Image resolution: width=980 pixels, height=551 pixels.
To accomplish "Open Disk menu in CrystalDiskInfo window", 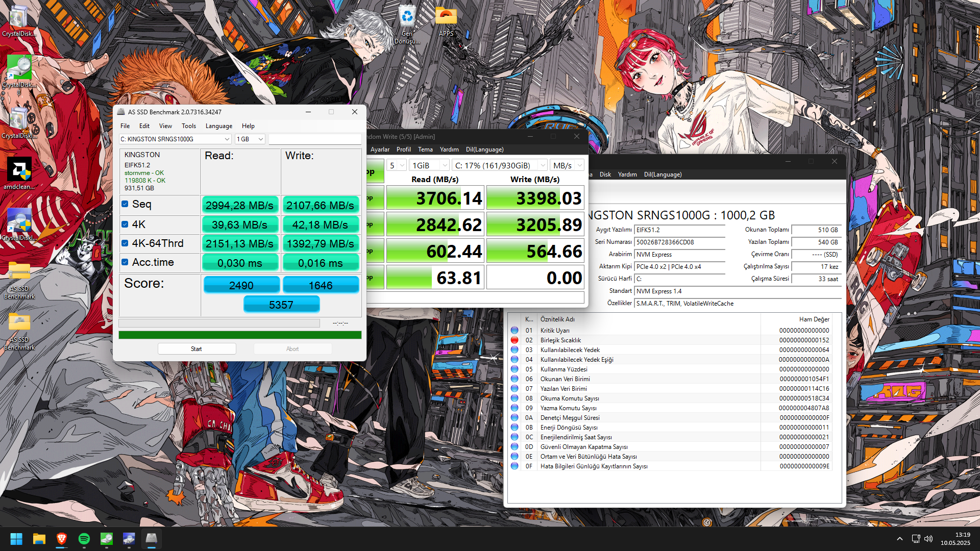I will coord(605,174).
